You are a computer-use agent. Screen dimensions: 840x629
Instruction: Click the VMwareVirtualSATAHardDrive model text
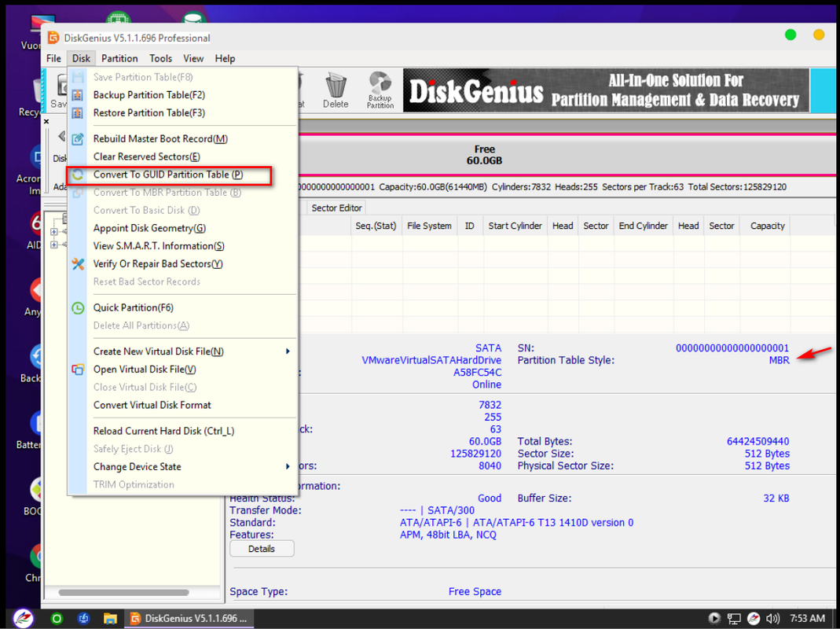(431, 360)
